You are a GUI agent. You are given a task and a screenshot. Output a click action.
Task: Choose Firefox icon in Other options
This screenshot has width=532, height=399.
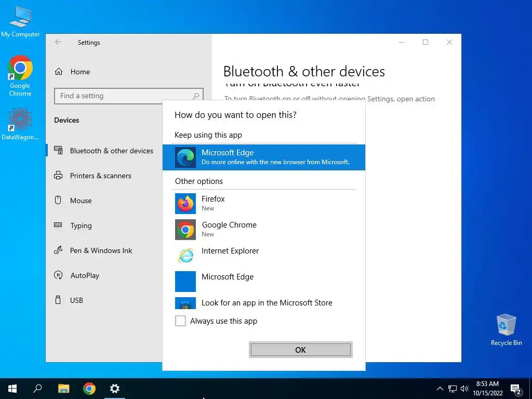click(185, 204)
